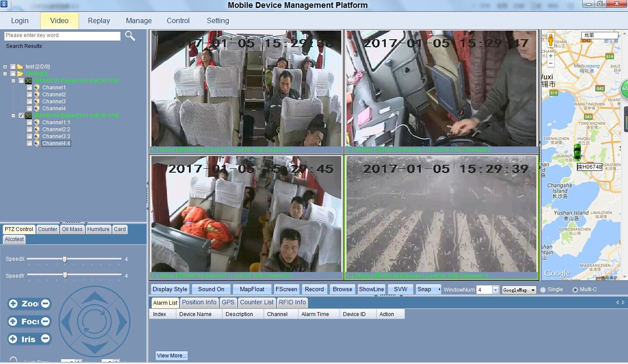Click the green car marker on map

577,152
